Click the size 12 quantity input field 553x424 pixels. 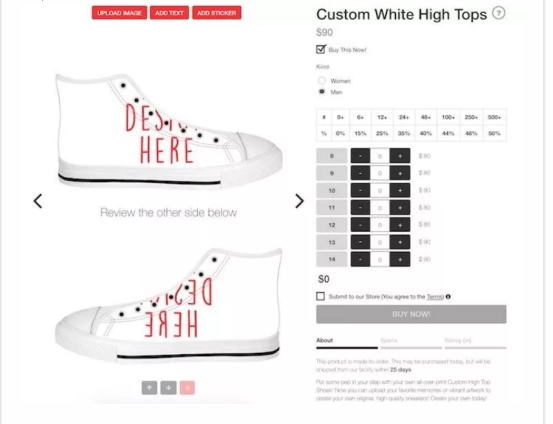pyautogui.click(x=380, y=225)
